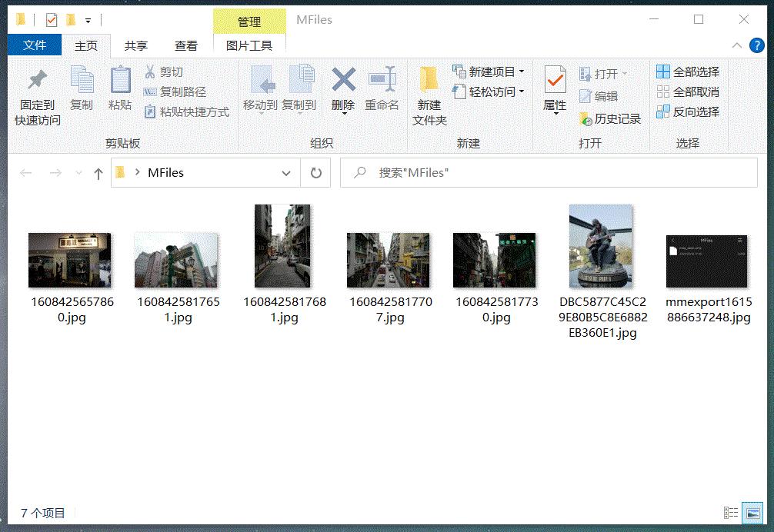Click file name mmexport1615886637248.jpg

coord(709,310)
